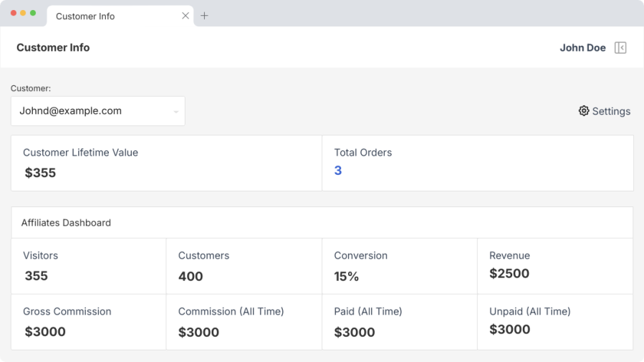
Task: Open Total Orders link showing 3
Action: [338, 171]
